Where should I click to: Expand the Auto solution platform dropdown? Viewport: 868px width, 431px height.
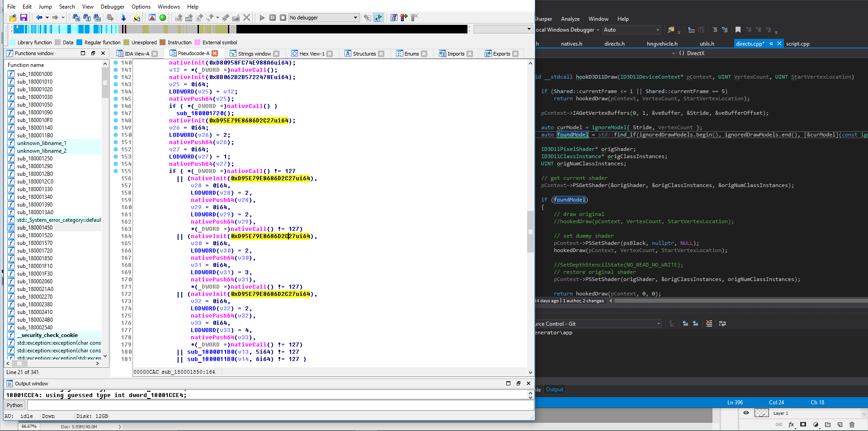coord(658,30)
